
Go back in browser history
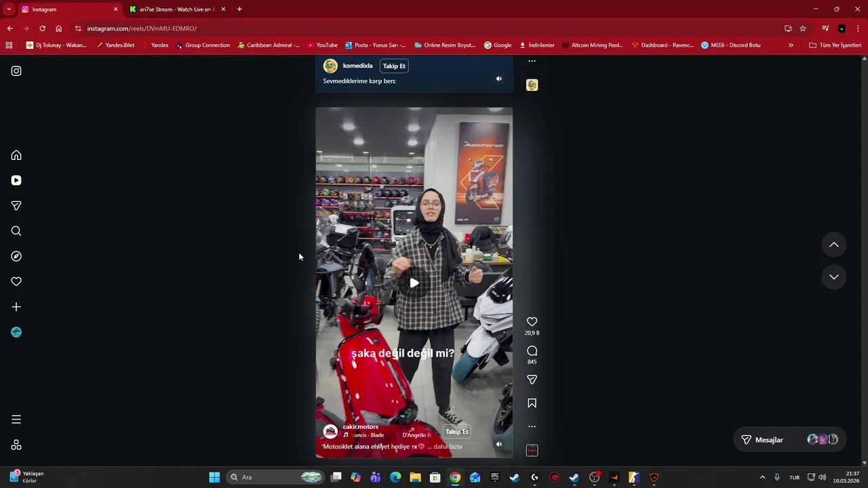point(9,28)
